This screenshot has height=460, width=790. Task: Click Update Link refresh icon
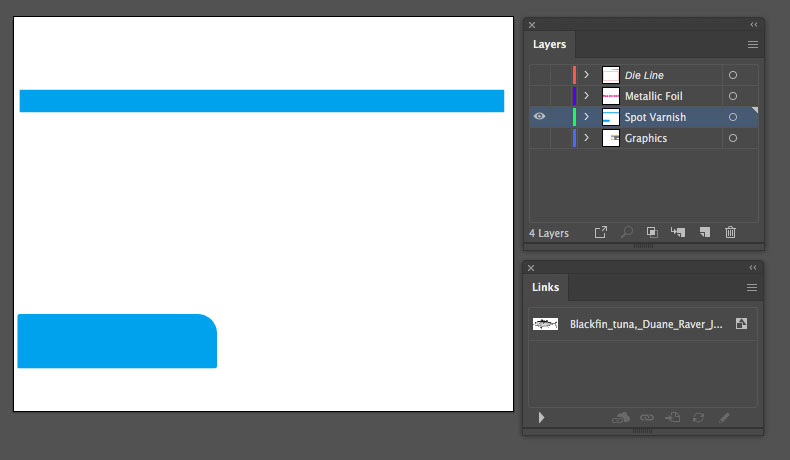click(x=698, y=417)
